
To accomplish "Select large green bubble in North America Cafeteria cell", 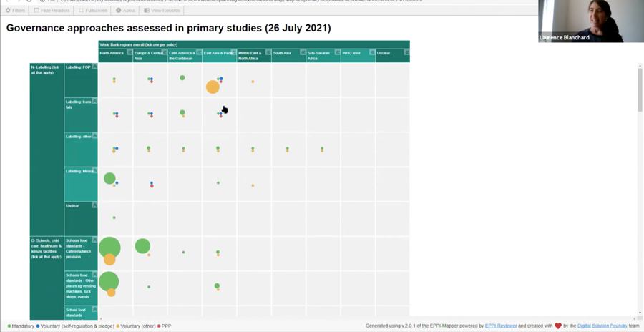I will click(109, 248).
